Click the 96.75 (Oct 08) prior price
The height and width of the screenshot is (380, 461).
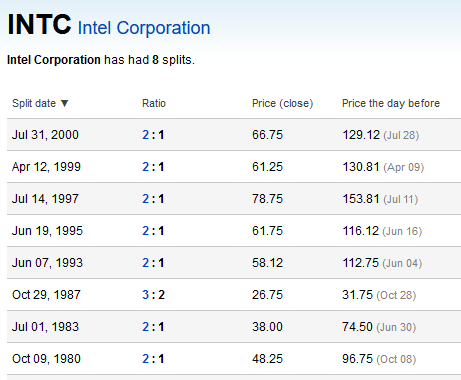(x=379, y=359)
